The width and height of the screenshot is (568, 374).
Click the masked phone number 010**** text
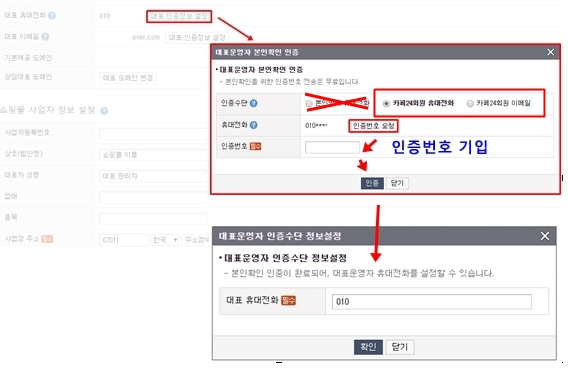(316, 125)
